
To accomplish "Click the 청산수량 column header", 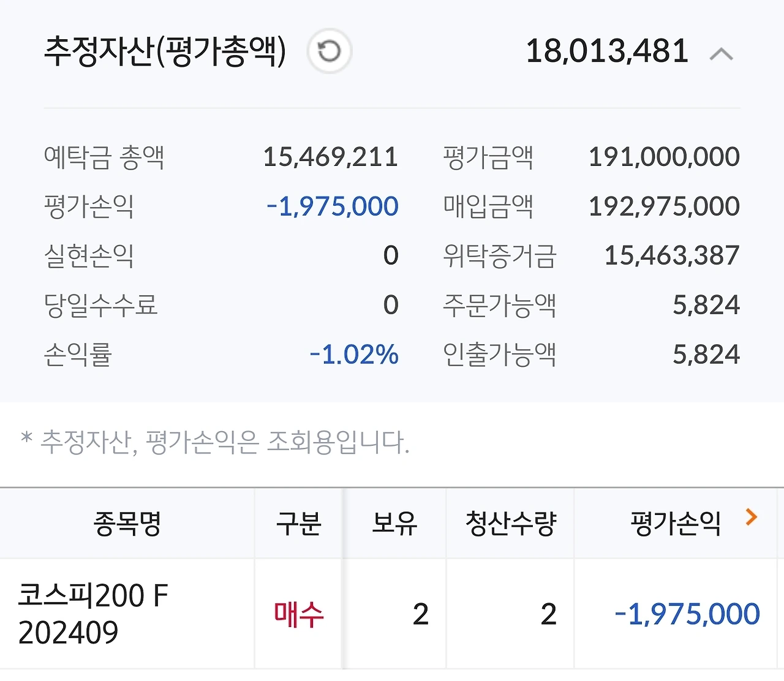I will pyautogui.click(x=511, y=524).
